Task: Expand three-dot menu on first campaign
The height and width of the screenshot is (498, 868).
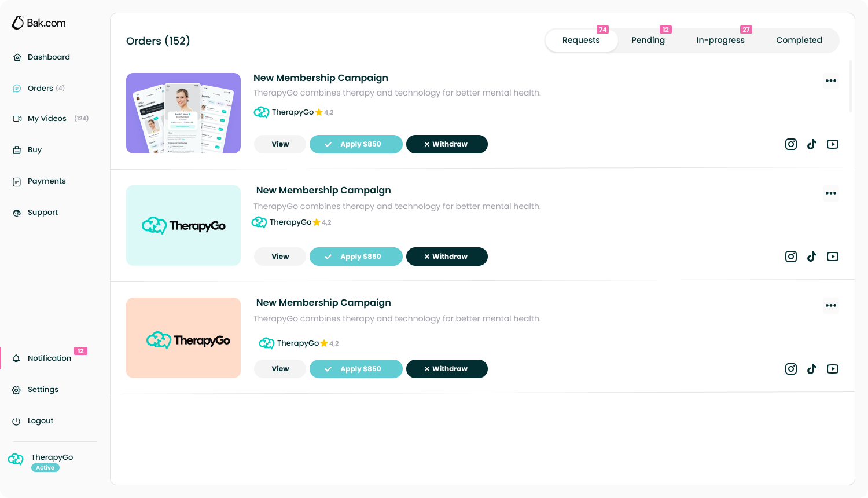Action: click(x=831, y=80)
